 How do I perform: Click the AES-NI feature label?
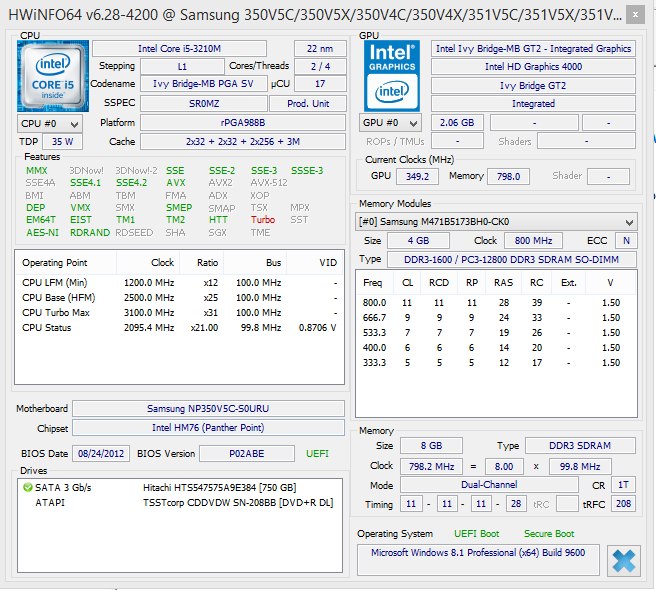pyautogui.click(x=42, y=233)
